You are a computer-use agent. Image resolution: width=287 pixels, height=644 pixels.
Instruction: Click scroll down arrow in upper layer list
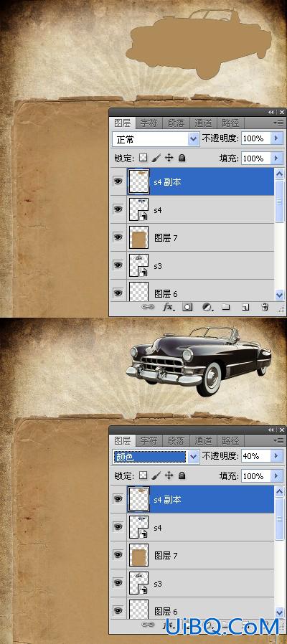click(280, 295)
